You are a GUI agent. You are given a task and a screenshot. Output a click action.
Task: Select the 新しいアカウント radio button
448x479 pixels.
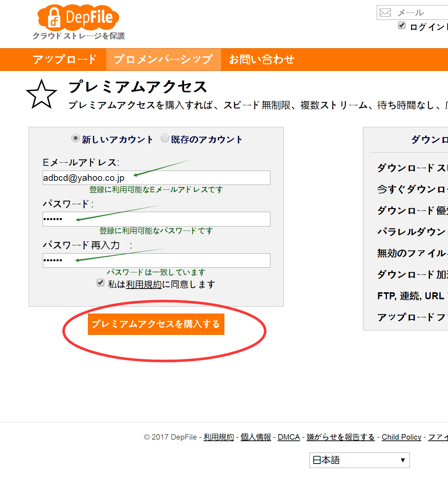click(75, 138)
